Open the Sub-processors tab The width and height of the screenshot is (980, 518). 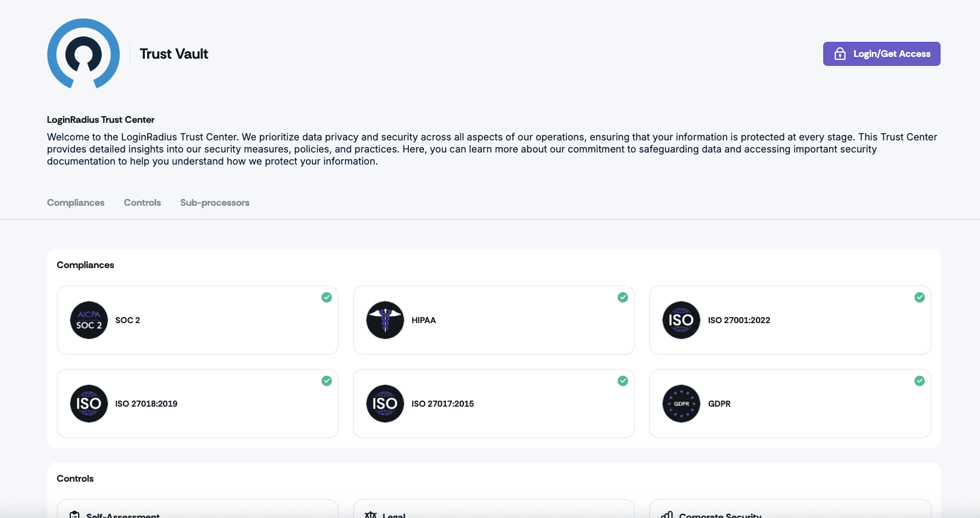click(214, 202)
